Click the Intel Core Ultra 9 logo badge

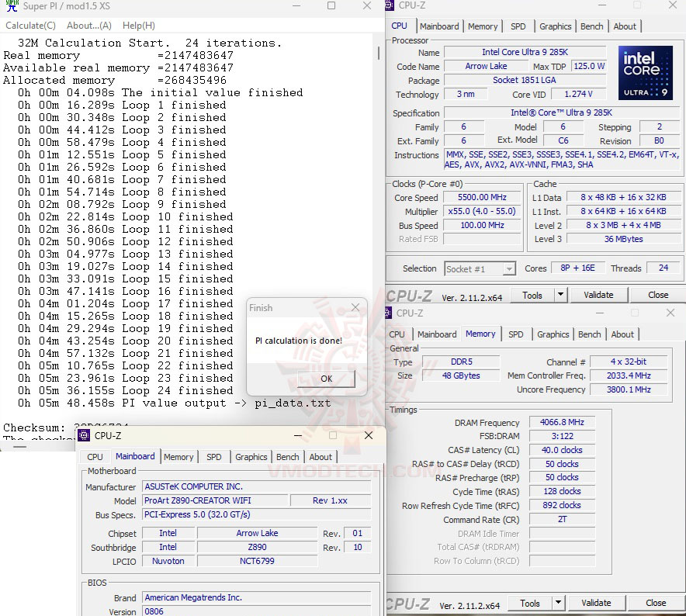point(646,73)
